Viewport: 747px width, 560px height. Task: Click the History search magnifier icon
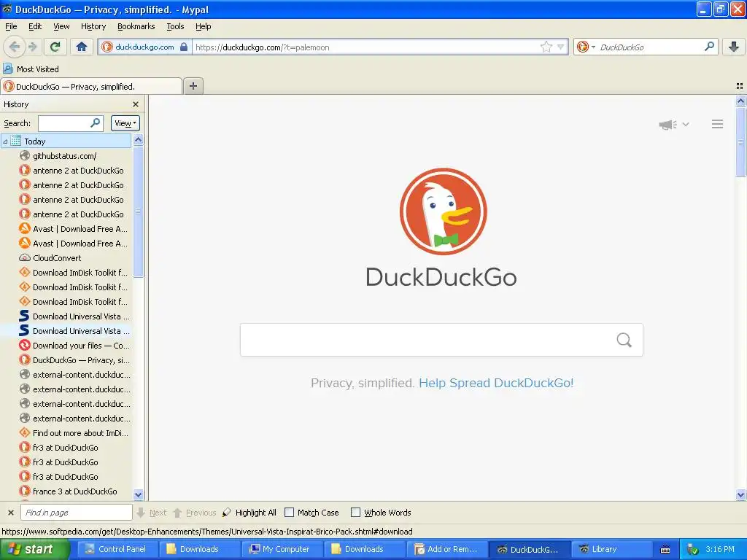point(96,122)
